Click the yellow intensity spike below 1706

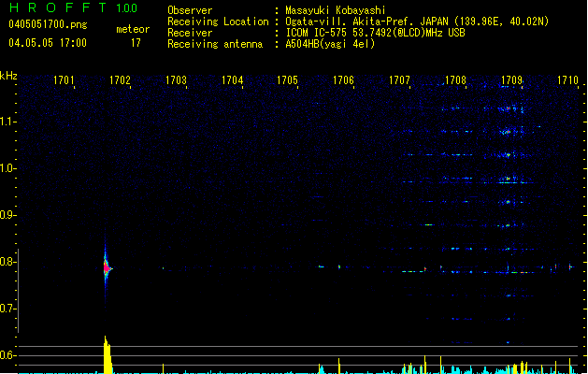[339, 366]
